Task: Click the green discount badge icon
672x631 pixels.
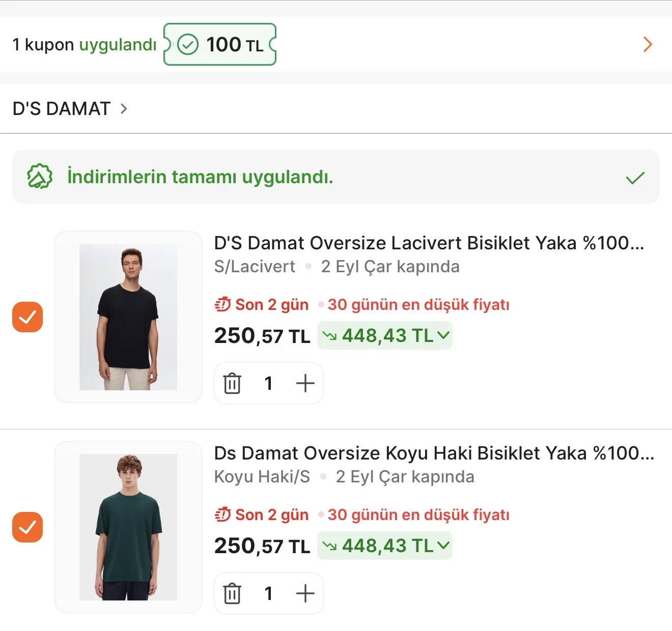Action: [x=40, y=177]
